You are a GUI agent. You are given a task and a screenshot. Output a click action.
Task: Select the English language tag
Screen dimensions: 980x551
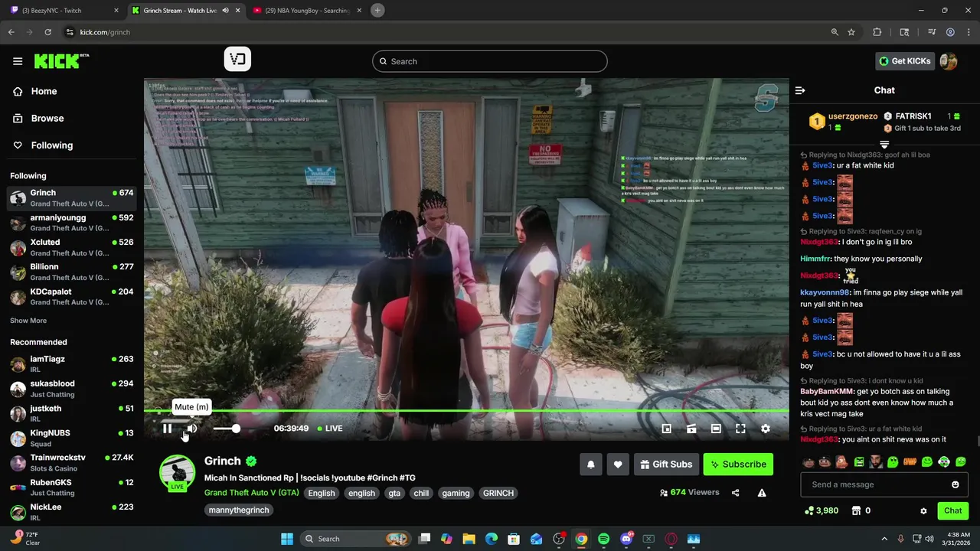click(x=322, y=493)
